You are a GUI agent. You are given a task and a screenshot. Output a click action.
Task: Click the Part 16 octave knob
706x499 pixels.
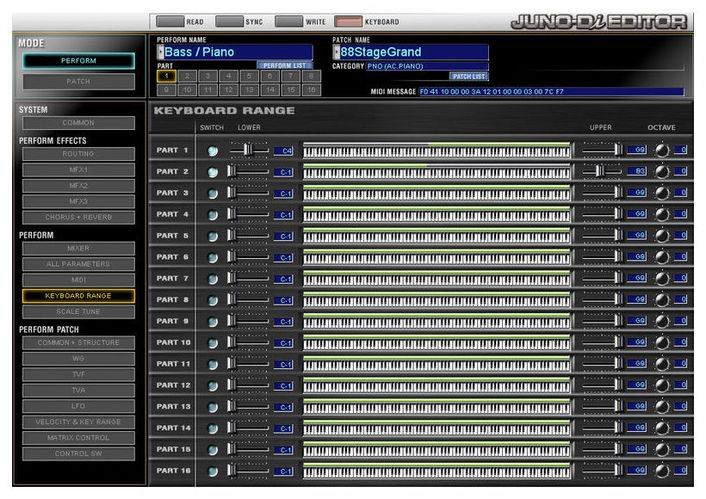click(662, 471)
